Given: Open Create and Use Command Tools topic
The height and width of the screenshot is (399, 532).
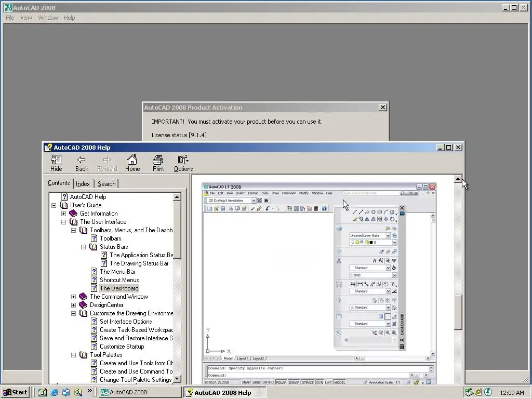Looking at the screenshot, I should [x=136, y=371].
